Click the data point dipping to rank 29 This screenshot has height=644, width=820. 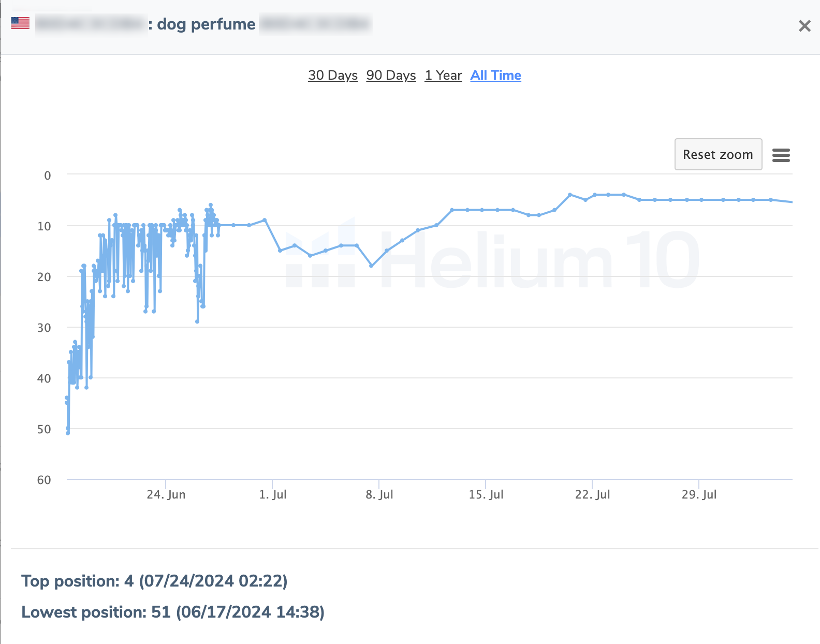(x=197, y=321)
